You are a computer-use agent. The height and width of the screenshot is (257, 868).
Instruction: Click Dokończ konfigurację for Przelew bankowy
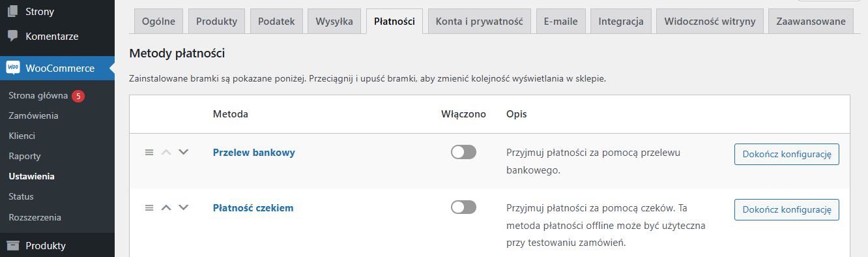point(787,154)
